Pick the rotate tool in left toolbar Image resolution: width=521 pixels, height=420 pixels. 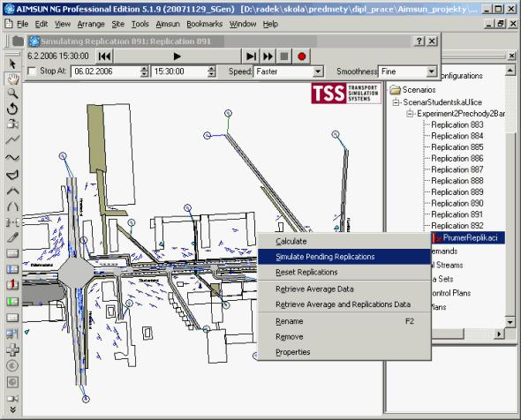coord(12,109)
